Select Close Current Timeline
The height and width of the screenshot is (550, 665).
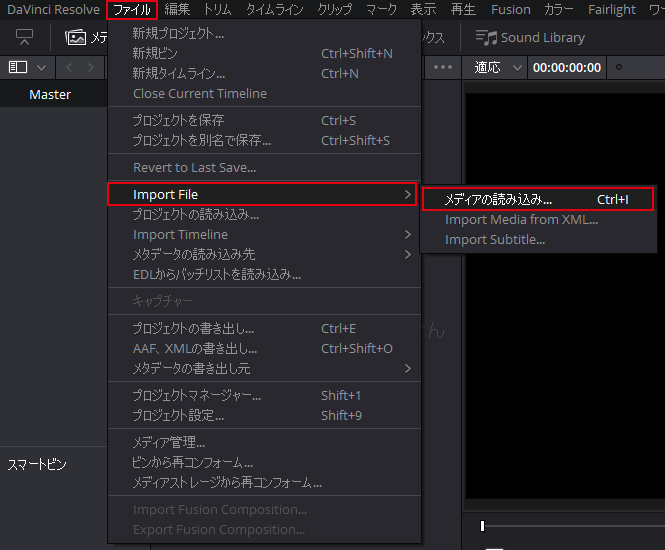coord(265,93)
